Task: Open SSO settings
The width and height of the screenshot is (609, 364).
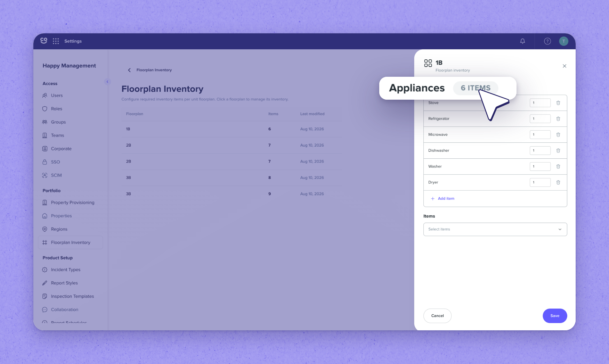Action: click(55, 162)
